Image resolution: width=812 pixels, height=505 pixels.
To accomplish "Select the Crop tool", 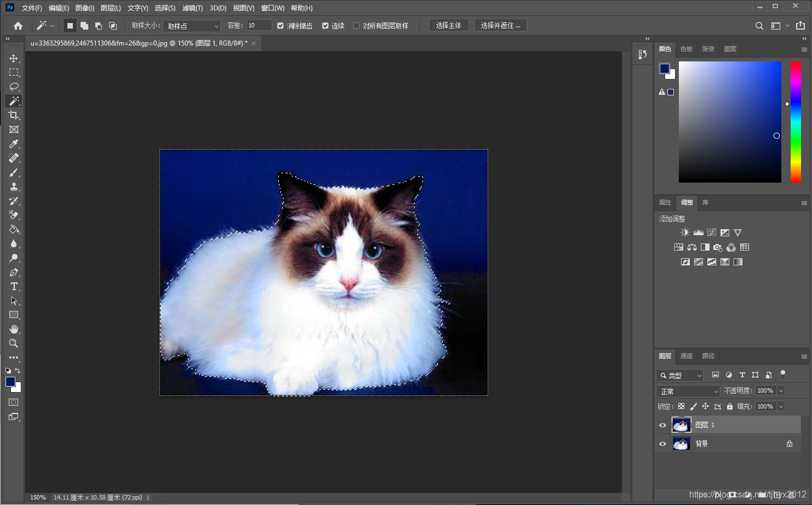I will coord(14,115).
